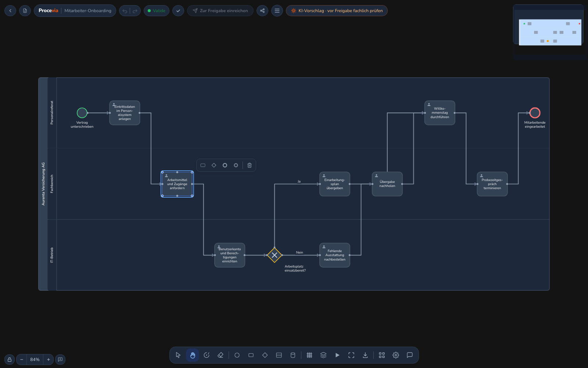Click the Fachbereich lane header
This screenshot has height=368, width=588.
pos(52,184)
